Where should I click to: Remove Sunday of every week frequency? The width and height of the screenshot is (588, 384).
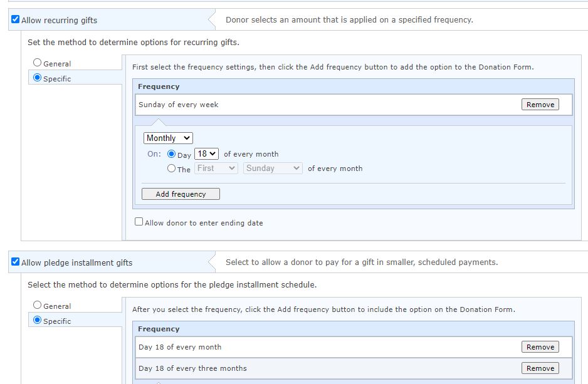click(540, 105)
